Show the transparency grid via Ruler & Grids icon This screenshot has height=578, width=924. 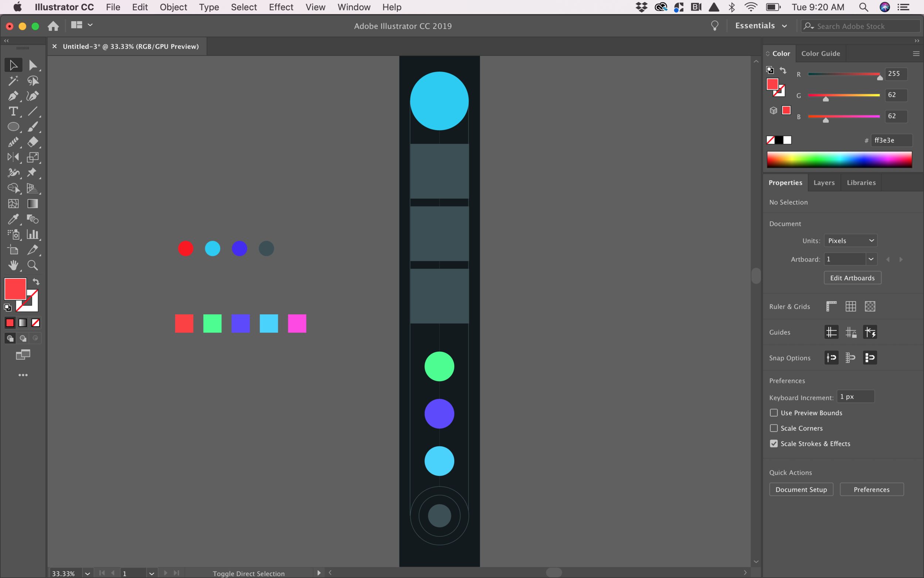(870, 306)
